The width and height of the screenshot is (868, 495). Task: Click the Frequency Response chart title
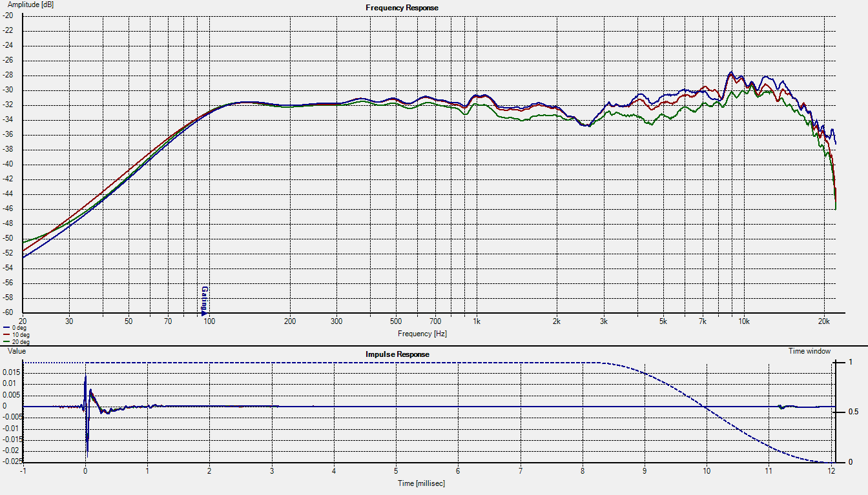(402, 8)
